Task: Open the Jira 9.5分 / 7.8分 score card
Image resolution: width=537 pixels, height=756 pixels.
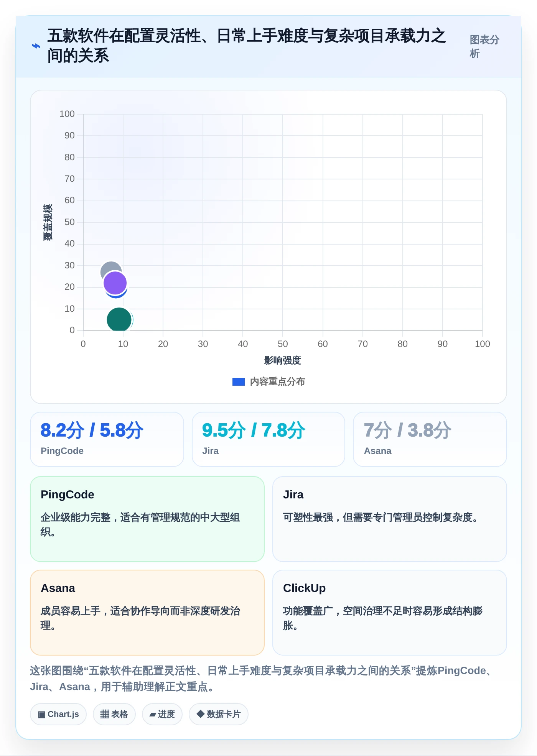Action: (x=268, y=439)
